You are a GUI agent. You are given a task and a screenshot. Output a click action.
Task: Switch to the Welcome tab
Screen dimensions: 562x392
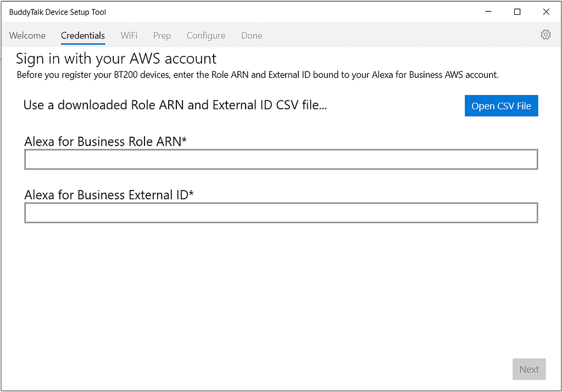click(27, 36)
